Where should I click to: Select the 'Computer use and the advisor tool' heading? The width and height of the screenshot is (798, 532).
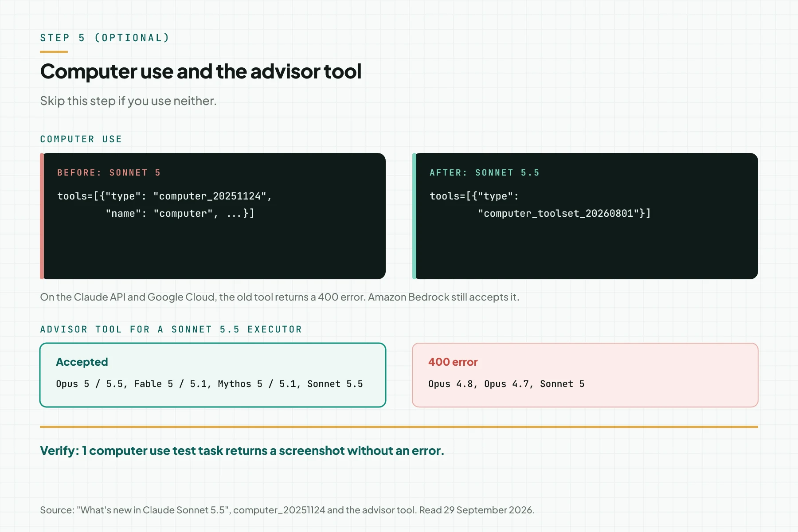201,71
